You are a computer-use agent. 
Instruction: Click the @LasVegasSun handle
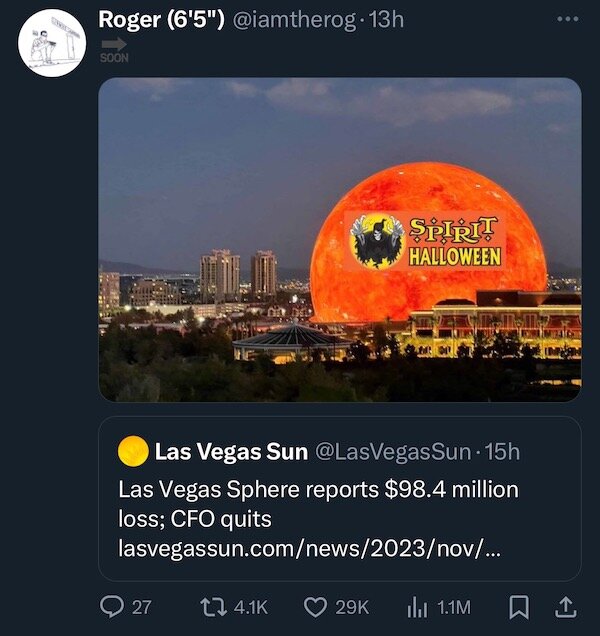[x=393, y=452]
